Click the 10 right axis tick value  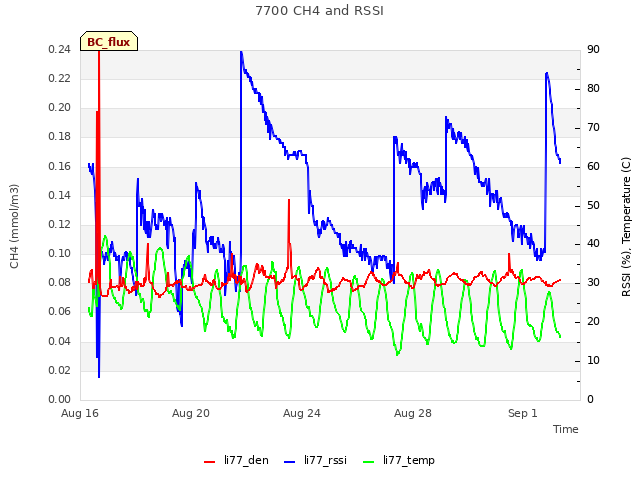593,360
